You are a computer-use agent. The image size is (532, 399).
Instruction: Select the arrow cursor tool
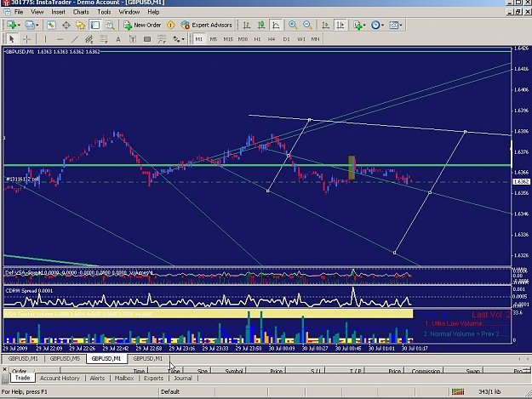[12, 39]
